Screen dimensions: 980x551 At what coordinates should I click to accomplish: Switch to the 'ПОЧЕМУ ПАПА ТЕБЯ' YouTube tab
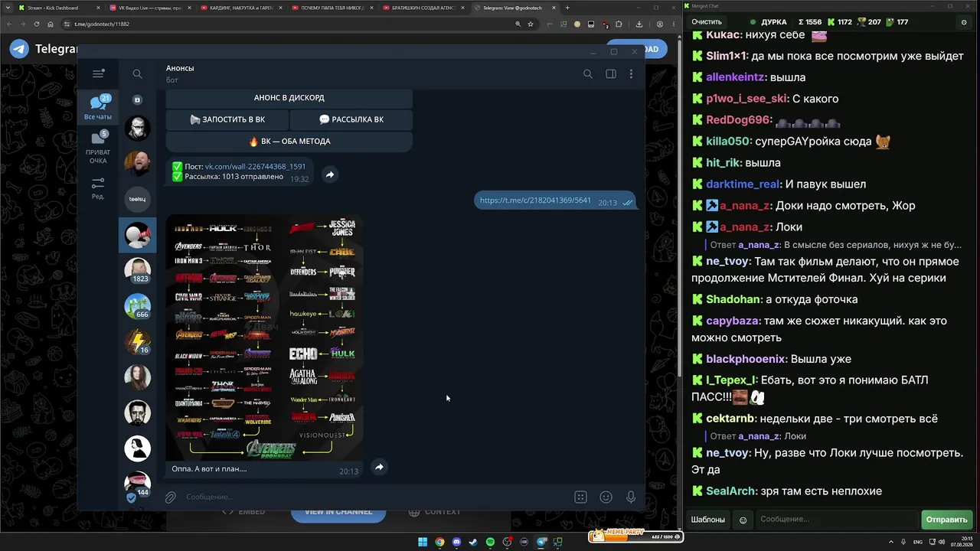coord(332,8)
